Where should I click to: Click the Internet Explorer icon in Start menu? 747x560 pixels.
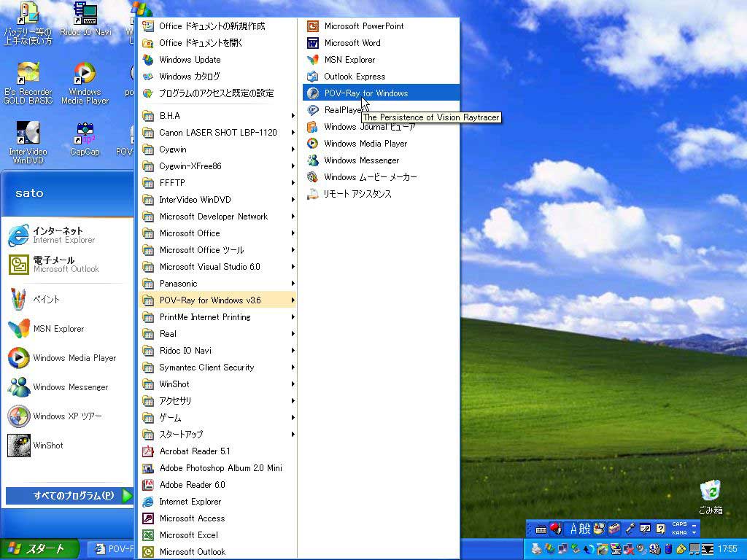pyautogui.click(x=18, y=236)
